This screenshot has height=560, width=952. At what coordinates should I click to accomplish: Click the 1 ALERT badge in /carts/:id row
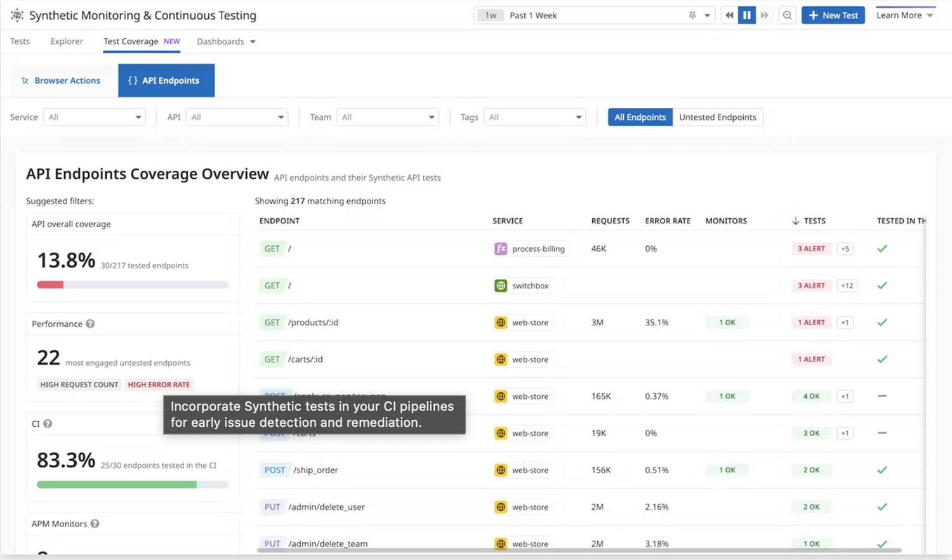point(811,359)
